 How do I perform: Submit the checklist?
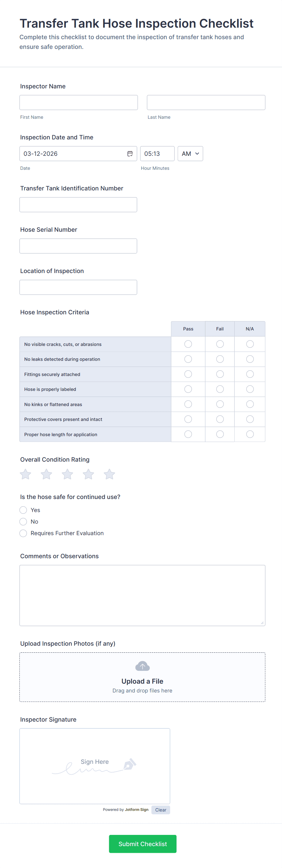tap(143, 844)
